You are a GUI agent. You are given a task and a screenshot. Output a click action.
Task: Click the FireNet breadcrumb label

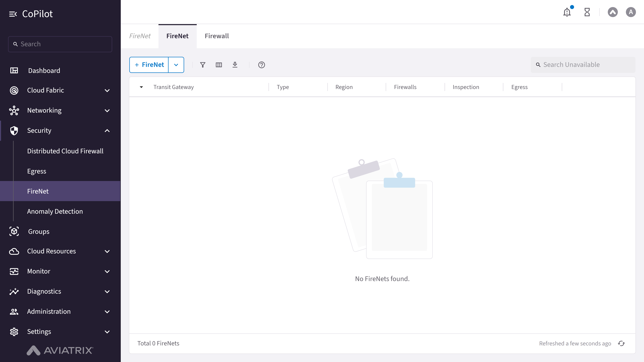pos(140,36)
